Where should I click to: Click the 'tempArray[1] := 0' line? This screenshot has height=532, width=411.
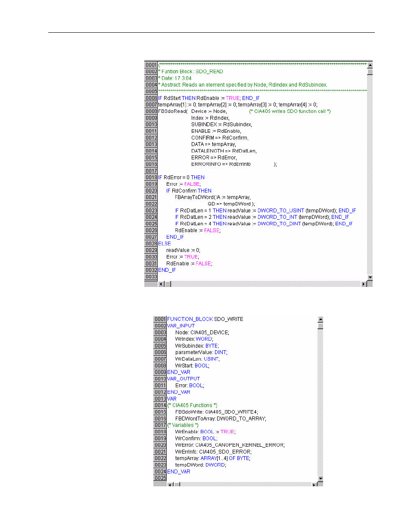(x=238, y=105)
